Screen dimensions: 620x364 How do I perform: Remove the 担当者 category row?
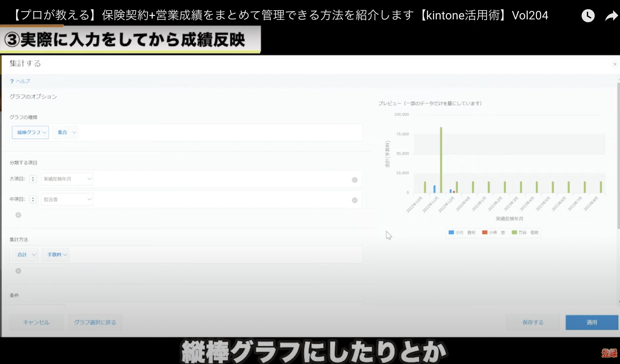click(354, 200)
